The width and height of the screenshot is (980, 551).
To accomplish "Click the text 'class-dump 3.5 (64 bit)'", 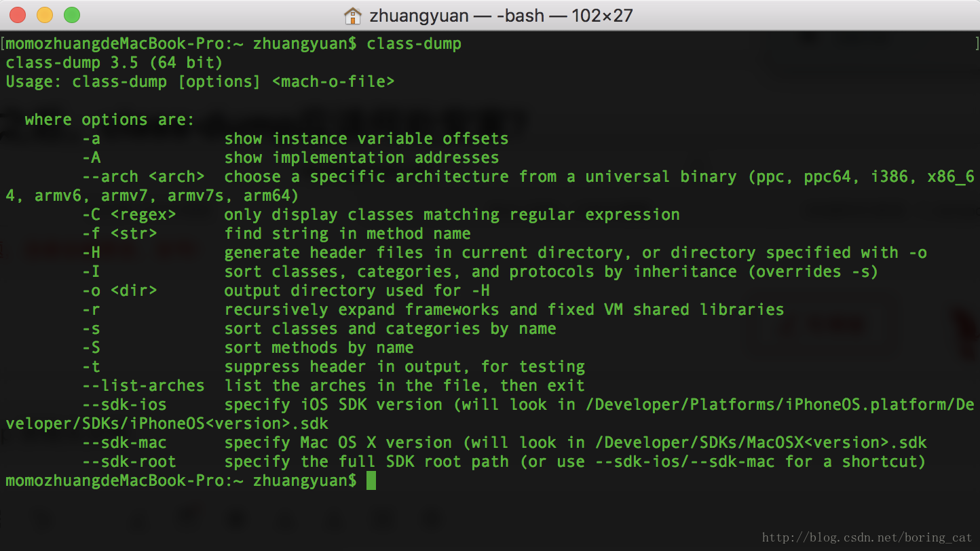I will [x=114, y=63].
